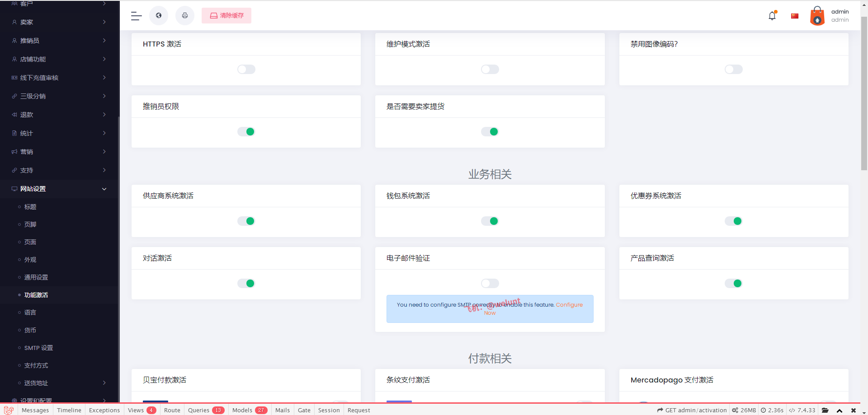
Task: Toggle 维护模式激活 switch
Action: [x=490, y=69]
